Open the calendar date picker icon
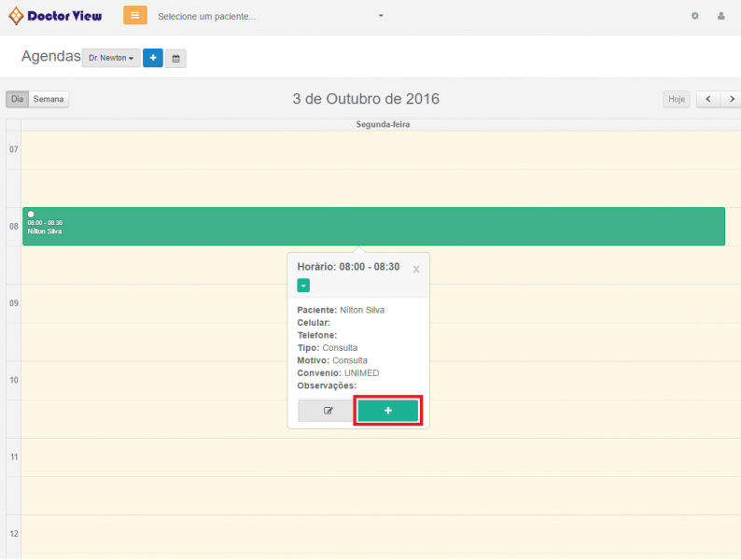The height and width of the screenshot is (560, 741). [x=176, y=59]
